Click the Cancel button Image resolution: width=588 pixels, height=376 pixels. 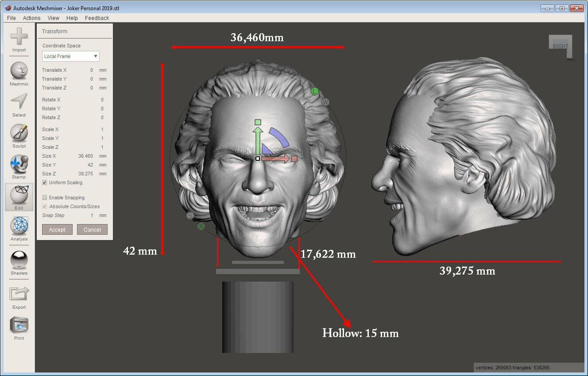coord(92,229)
